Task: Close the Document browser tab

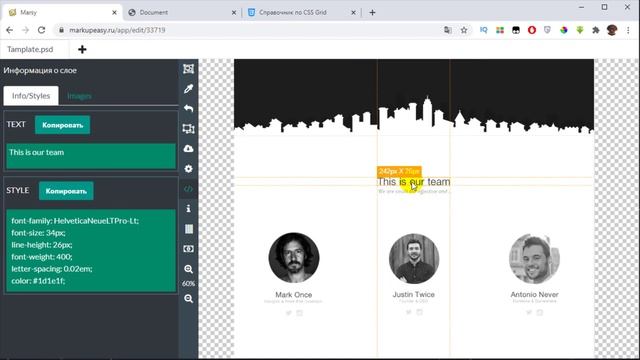Action: pos(234,13)
